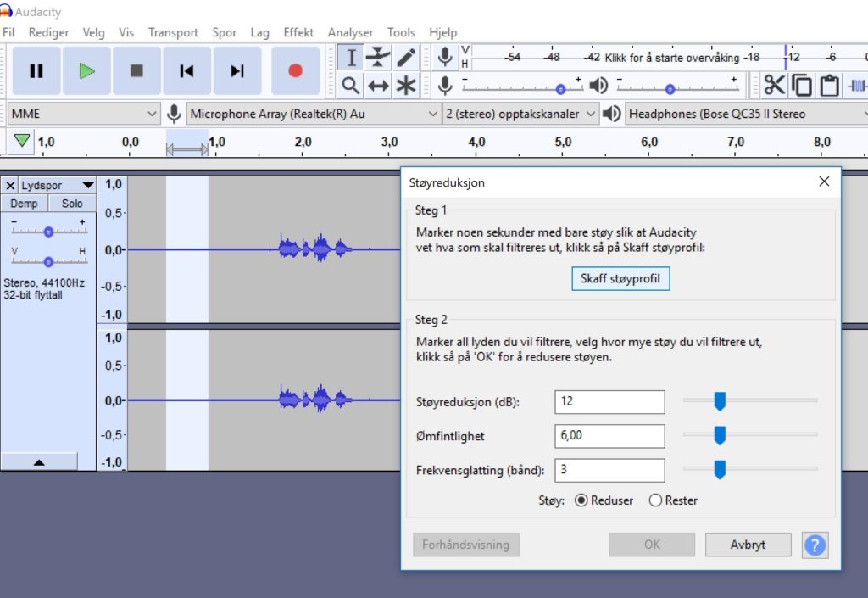
Task: Click the recording meter to start monitoring
Action: (670, 57)
